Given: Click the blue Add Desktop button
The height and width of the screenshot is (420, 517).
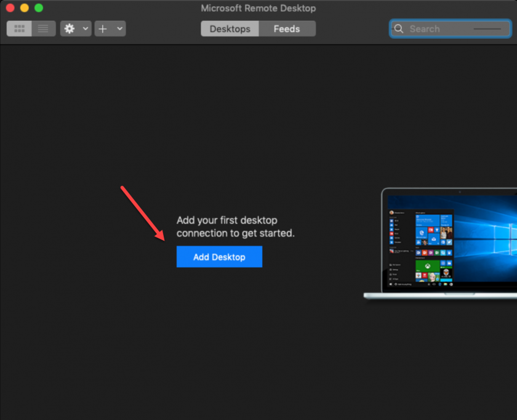Looking at the screenshot, I should coord(219,257).
